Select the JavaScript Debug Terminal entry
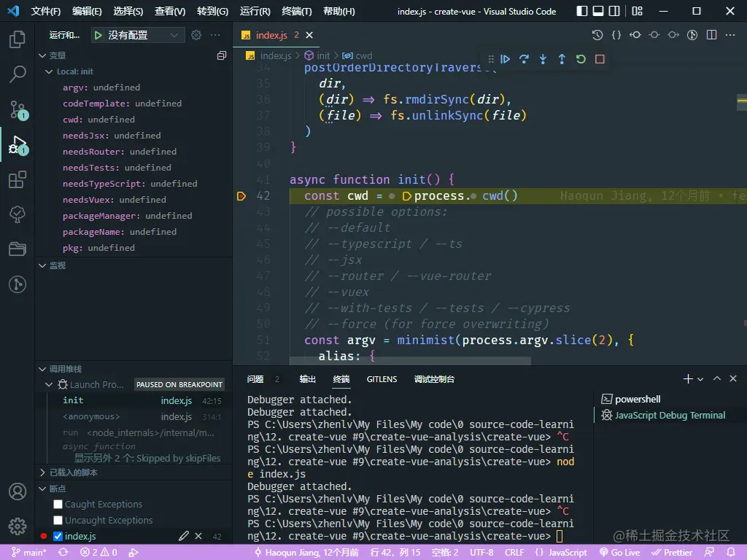The image size is (747, 560). (663, 415)
